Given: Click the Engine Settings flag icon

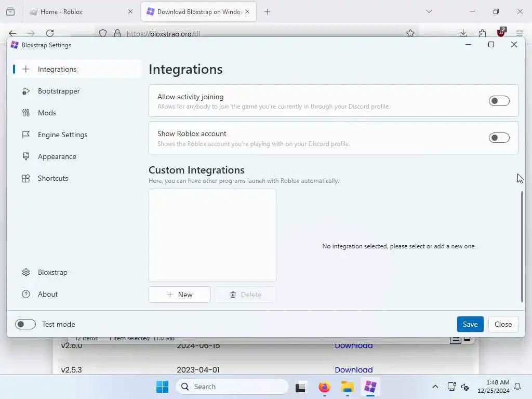Looking at the screenshot, I should tap(26, 135).
